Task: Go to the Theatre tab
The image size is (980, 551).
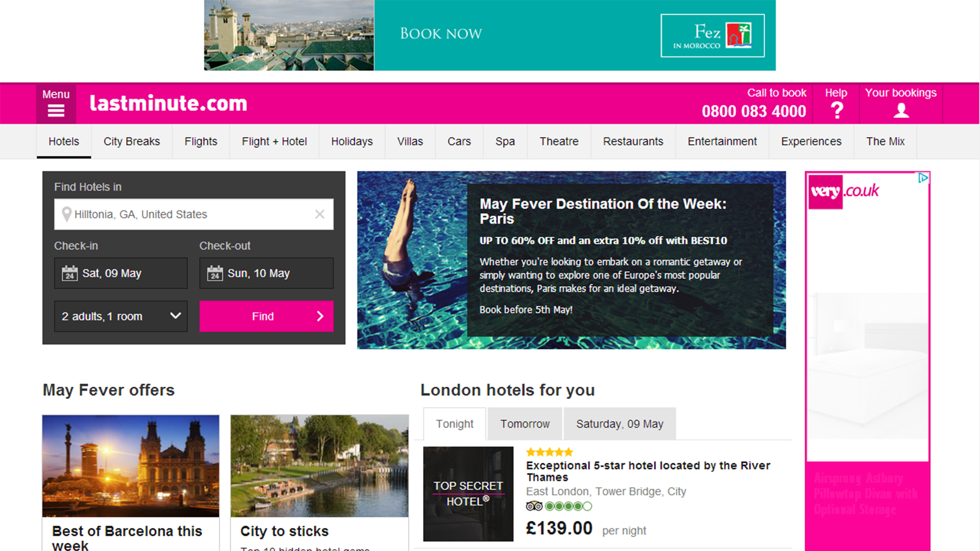Action: point(559,142)
